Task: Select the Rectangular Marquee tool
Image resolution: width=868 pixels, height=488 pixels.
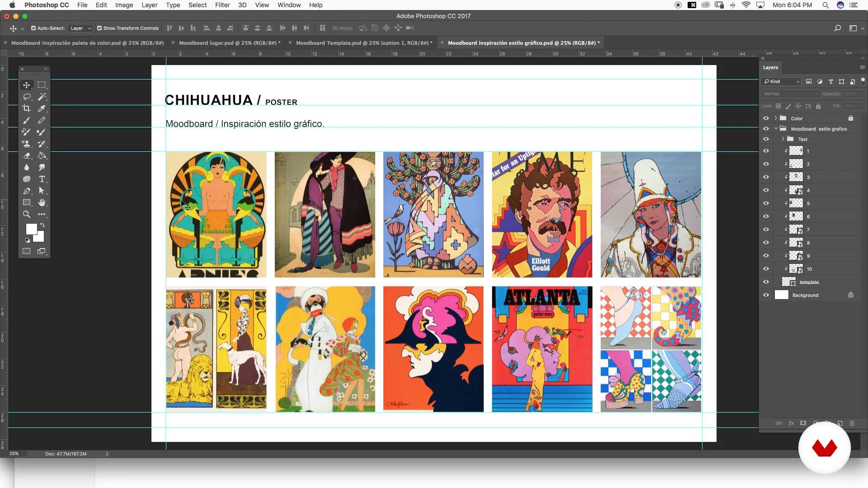Action: [x=42, y=85]
